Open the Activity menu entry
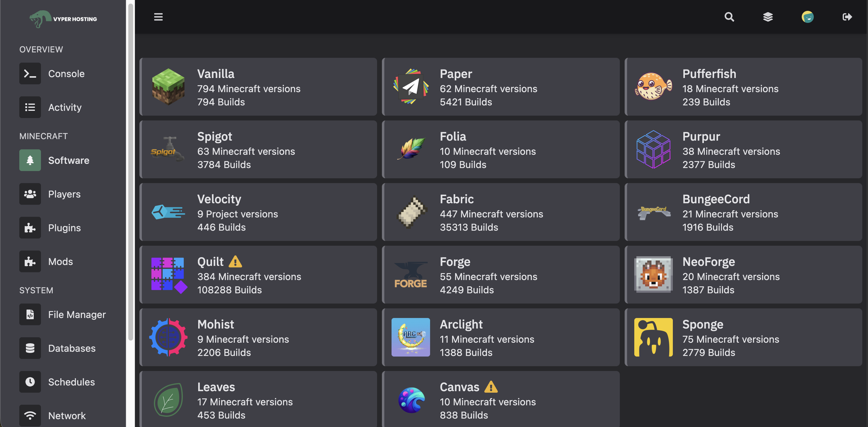 tap(65, 107)
